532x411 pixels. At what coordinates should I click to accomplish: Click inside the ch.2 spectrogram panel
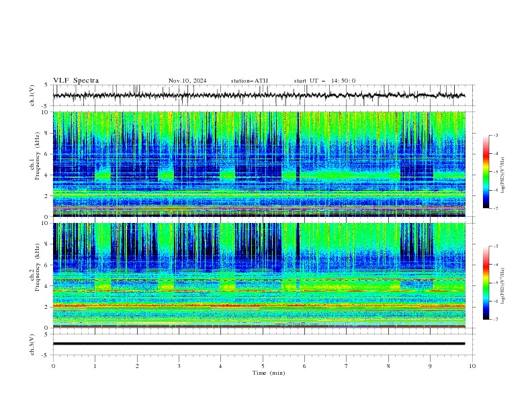259,275
